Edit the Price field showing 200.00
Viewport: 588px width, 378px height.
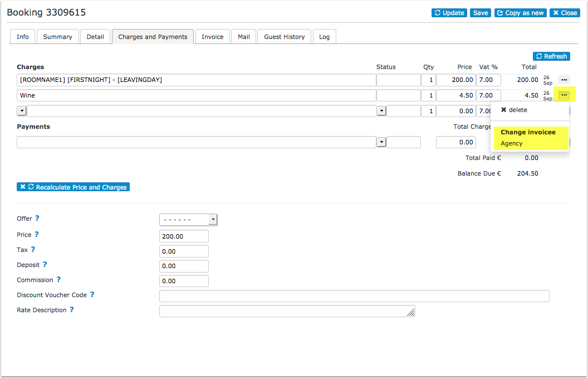(x=184, y=236)
